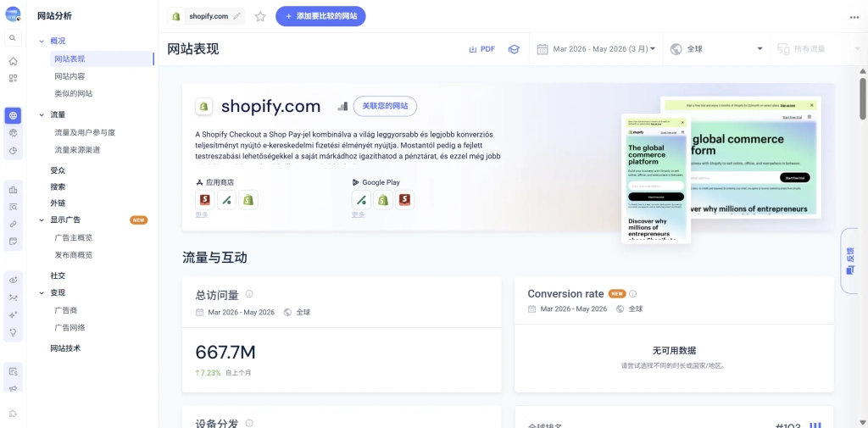Collapse the 流量 section chevron

[x=42, y=115]
